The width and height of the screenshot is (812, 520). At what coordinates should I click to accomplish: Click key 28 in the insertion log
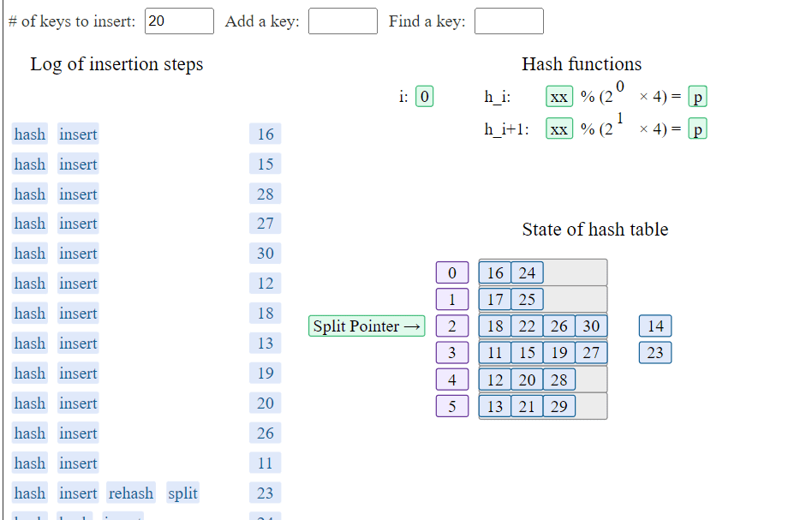(x=266, y=194)
